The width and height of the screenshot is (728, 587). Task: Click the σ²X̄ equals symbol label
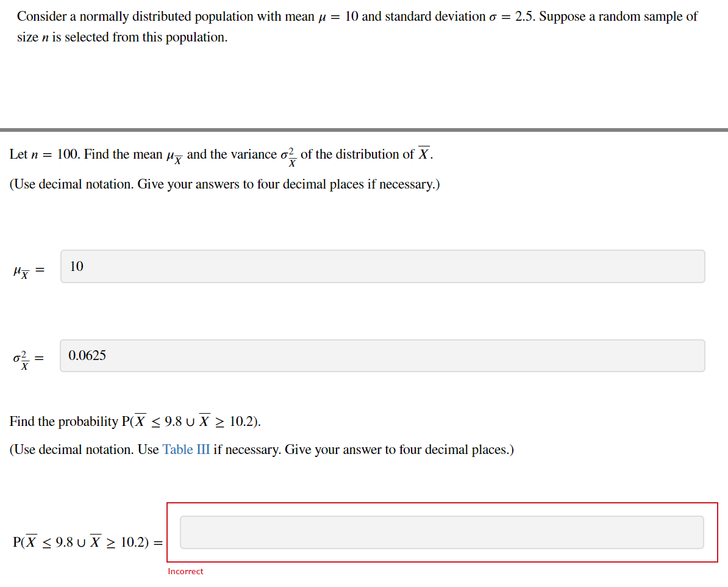click(27, 358)
